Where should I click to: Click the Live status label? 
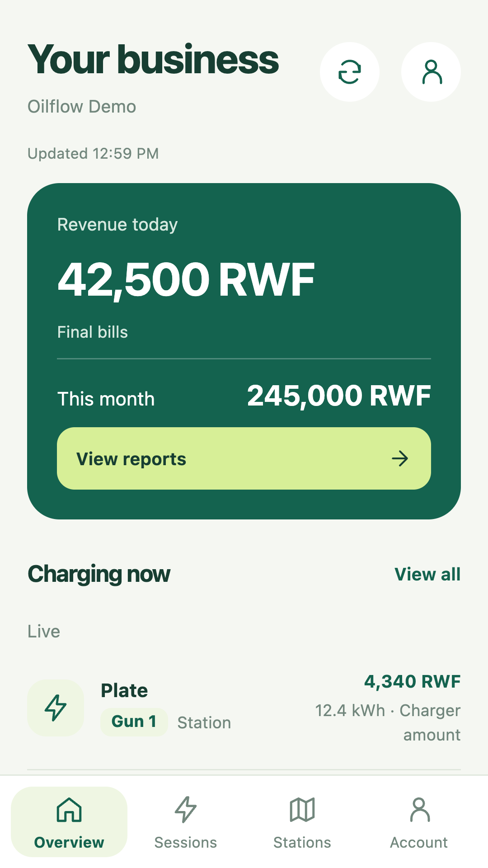pyautogui.click(x=44, y=632)
